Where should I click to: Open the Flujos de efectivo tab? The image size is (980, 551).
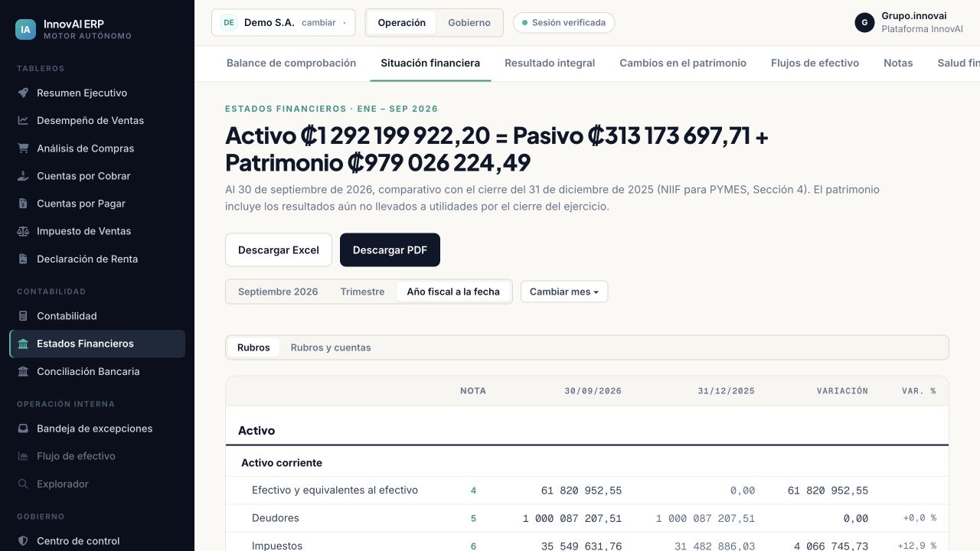click(815, 64)
